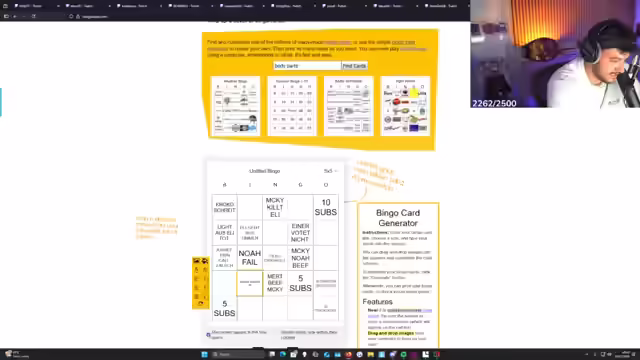Viewport: 640px width, 360px height.
Task: Select the MERT BEEF MCKY cell
Action: coord(275,283)
